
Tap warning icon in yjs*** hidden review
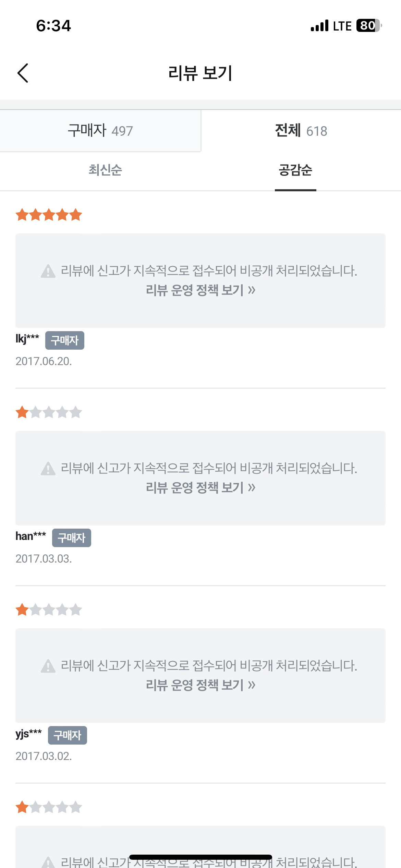[48, 666]
